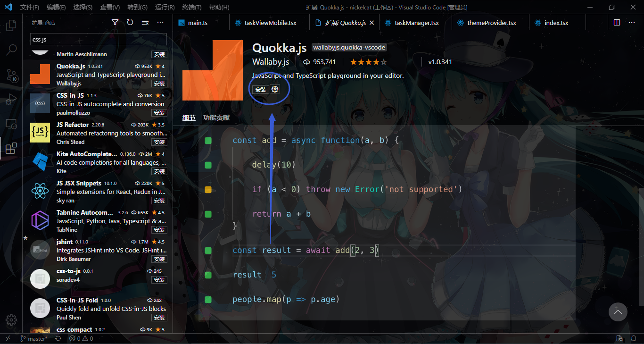Open the 文件(F) menu
This screenshot has width=644, height=344.
click(30, 7)
